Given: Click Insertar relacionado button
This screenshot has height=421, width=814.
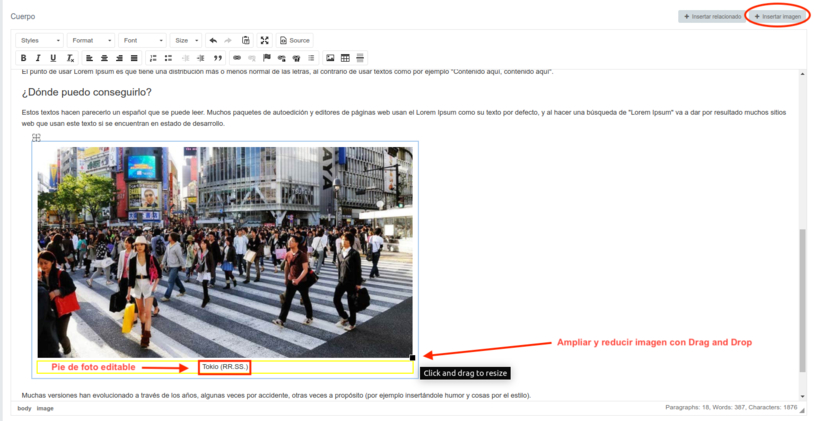Looking at the screenshot, I should pos(712,17).
